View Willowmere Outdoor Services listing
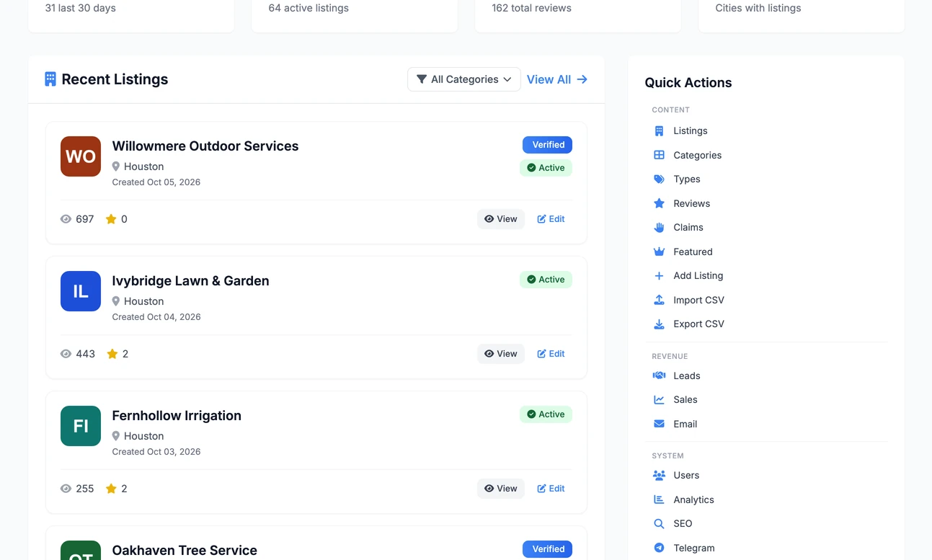 501,219
